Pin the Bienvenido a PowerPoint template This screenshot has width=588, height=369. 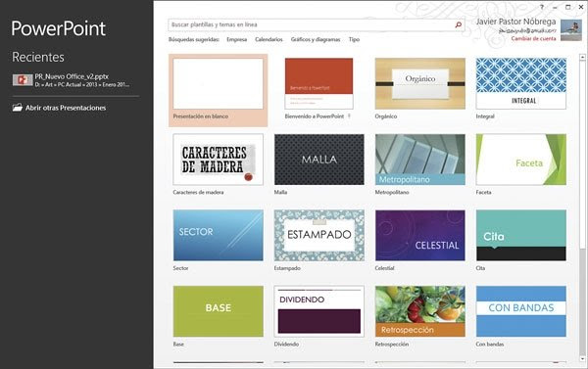pyautogui.click(x=349, y=116)
